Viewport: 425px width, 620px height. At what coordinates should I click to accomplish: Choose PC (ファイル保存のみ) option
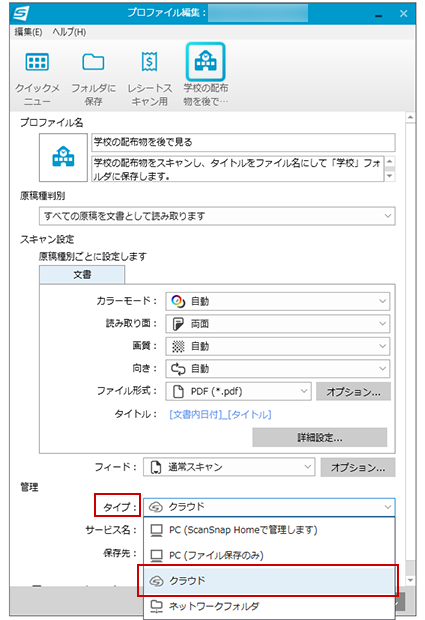[269, 555]
